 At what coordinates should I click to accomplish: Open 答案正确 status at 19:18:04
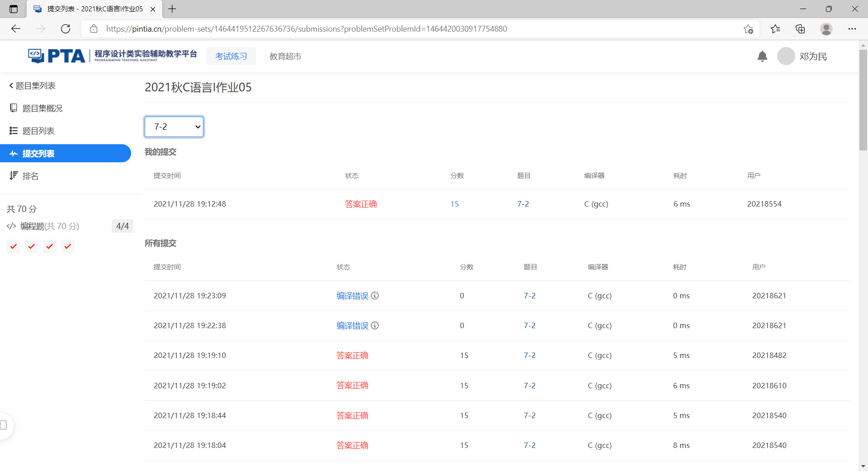click(352, 445)
